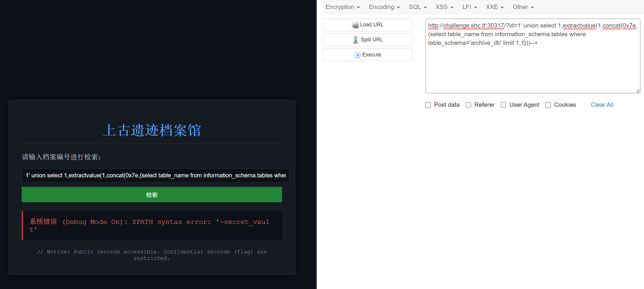Open the Other dropdown menu

[523, 7]
